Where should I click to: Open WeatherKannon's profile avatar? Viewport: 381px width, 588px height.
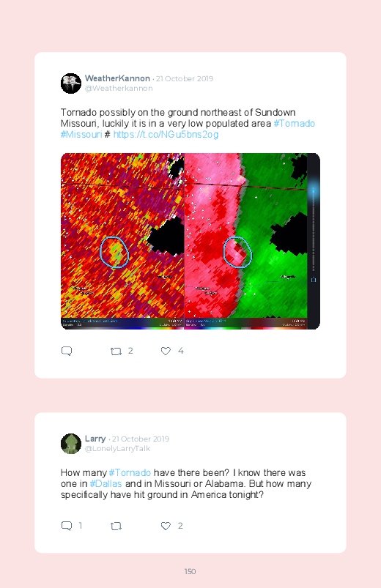[x=71, y=83]
